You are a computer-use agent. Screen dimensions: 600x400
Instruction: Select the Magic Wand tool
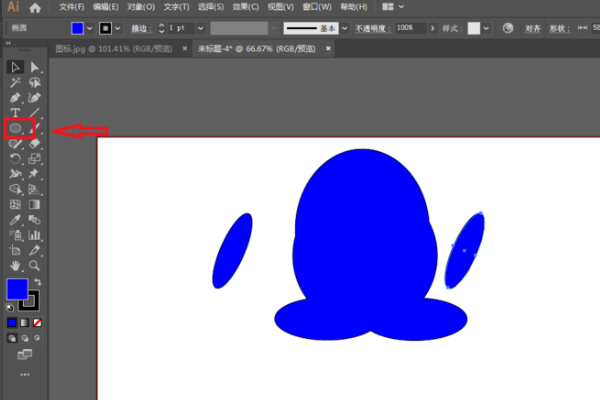tap(16, 82)
